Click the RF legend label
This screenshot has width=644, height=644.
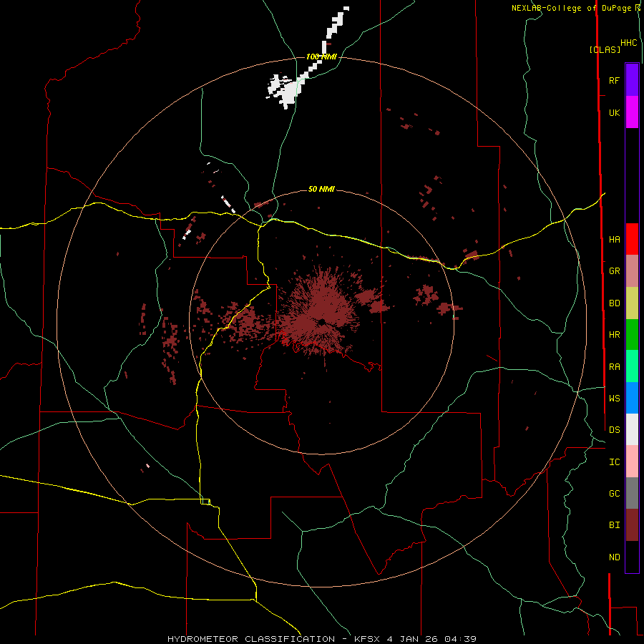[614, 80]
